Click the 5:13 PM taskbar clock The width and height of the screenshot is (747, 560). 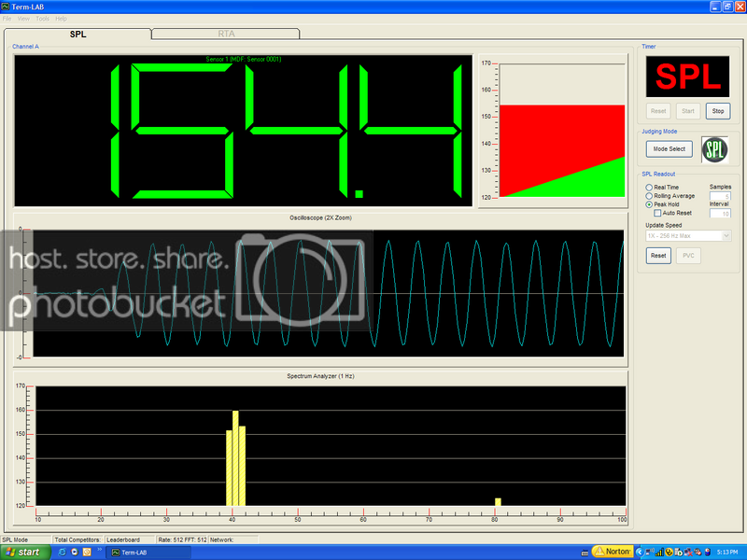pos(727,553)
